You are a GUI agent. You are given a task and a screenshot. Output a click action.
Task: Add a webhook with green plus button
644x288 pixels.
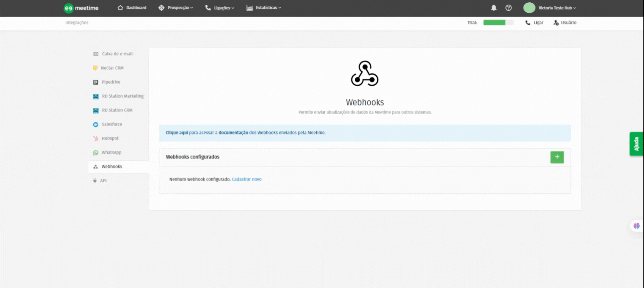pos(557,157)
